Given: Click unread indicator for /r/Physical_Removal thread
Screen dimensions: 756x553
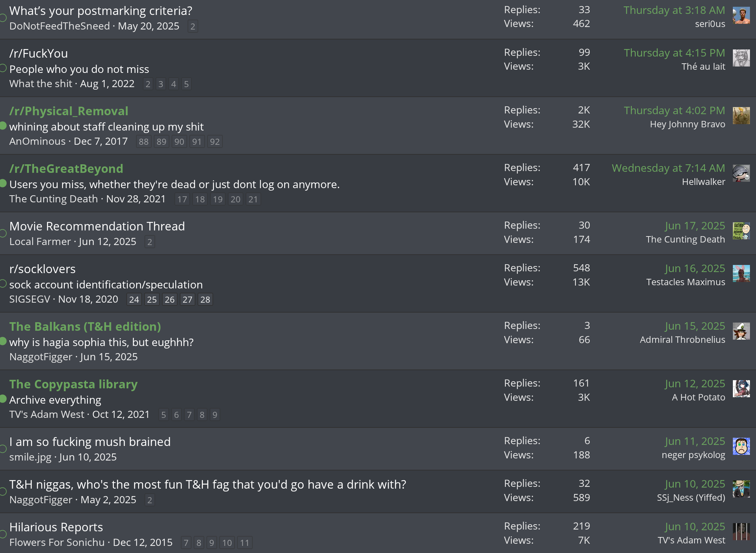Looking at the screenshot, I should tap(3, 126).
